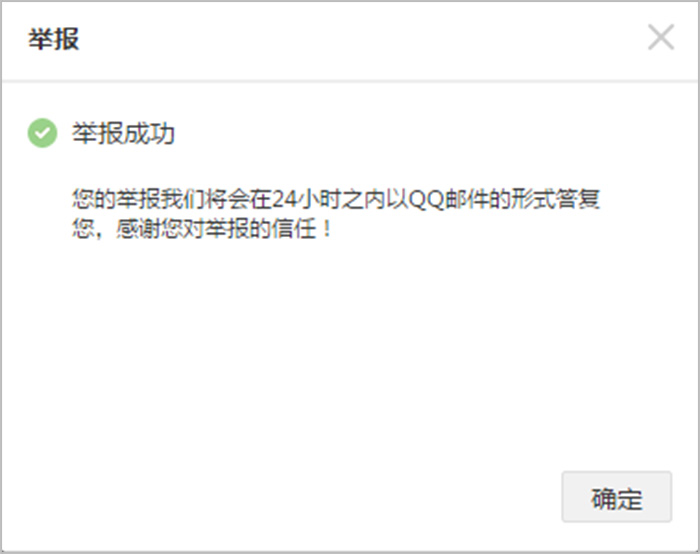
Task: Click the 感谢您对举报的信任 line
Action: [x=202, y=229]
